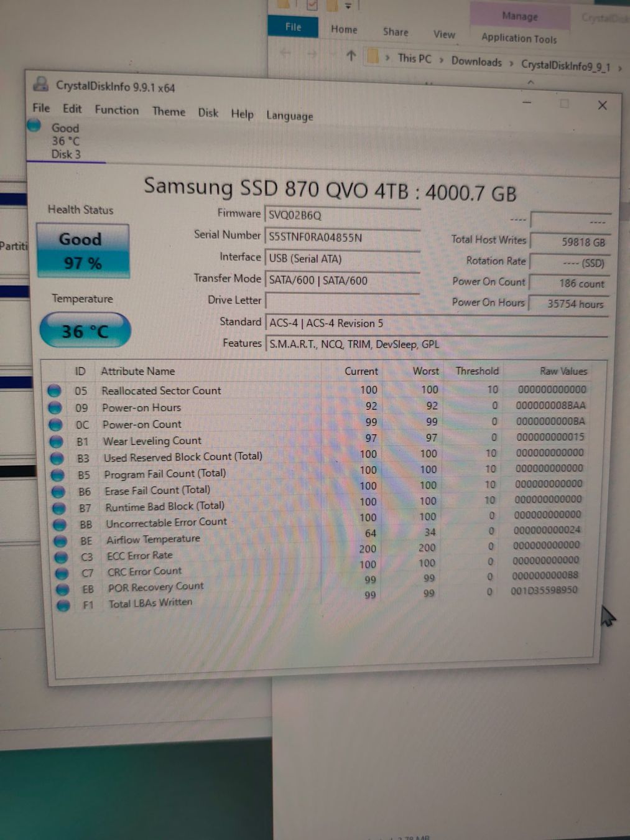Click the Worst column header

426,371
